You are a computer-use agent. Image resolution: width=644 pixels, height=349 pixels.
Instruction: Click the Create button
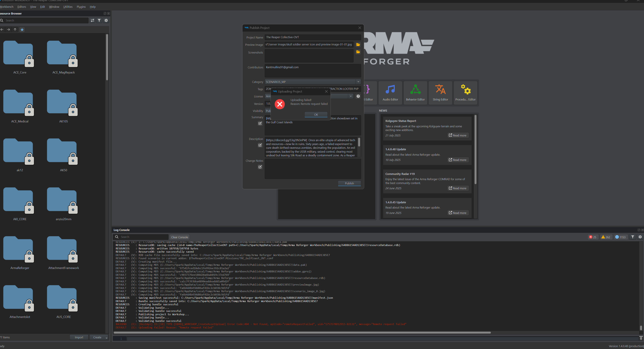coord(97,337)
